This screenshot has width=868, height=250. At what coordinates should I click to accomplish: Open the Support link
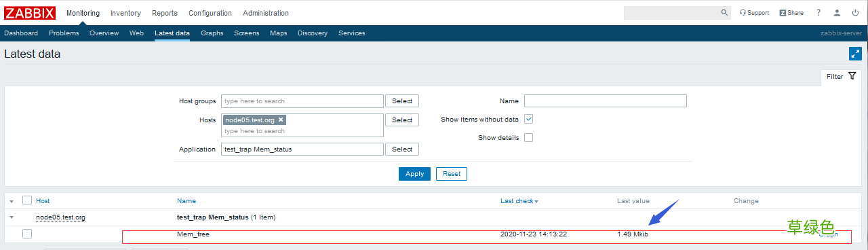(754, 13)
